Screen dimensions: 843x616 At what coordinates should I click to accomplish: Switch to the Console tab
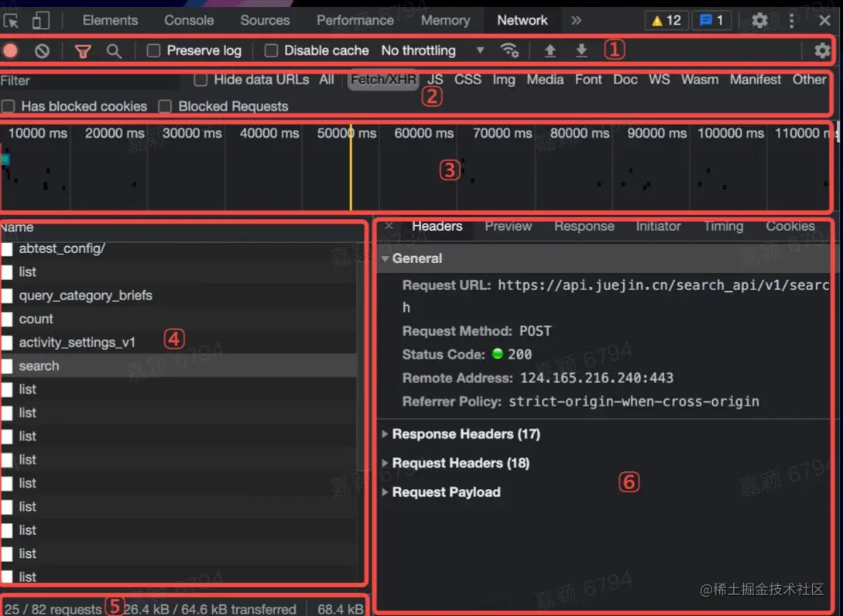tap(189, 20)
